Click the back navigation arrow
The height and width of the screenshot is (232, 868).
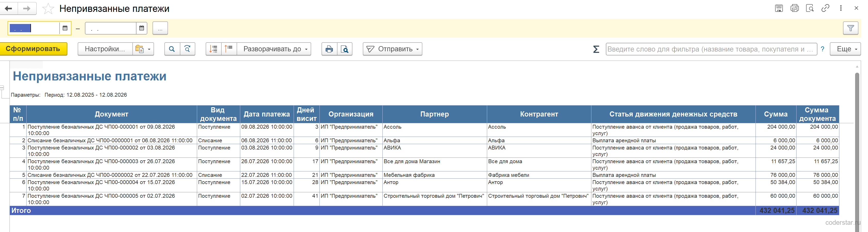click(x=9, y=9)
